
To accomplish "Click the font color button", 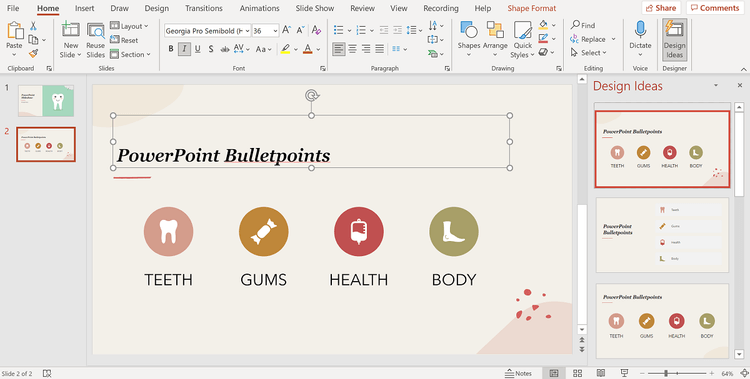I will point(308,49).
